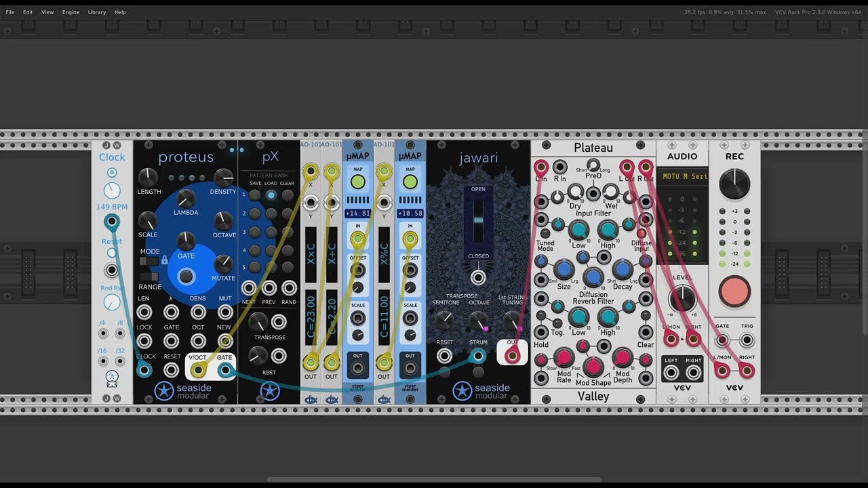
Task: Click Jawari OUT jack
Action: point(512,355)
